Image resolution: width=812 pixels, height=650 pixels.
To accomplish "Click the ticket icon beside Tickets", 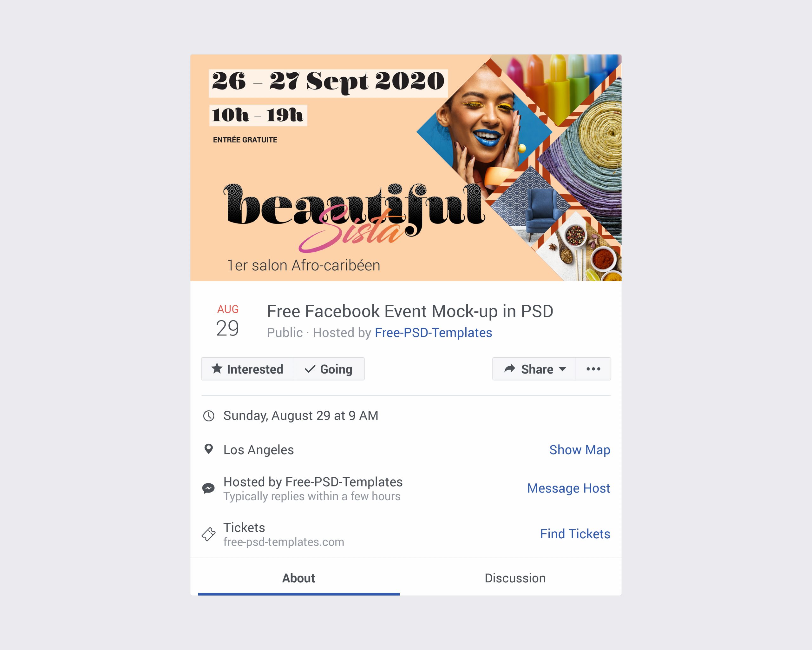I will pos(208,534).
